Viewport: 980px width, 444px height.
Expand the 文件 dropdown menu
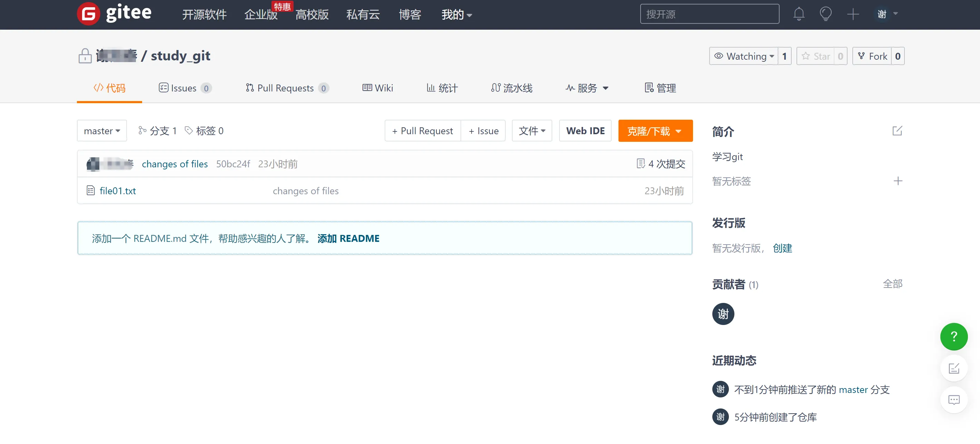point(532,131)
